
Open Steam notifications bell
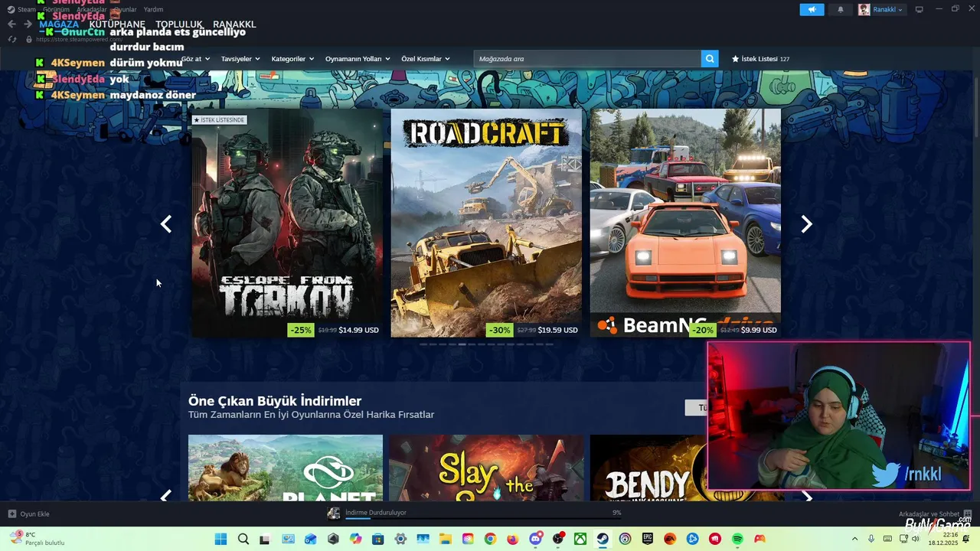point(841,9)
